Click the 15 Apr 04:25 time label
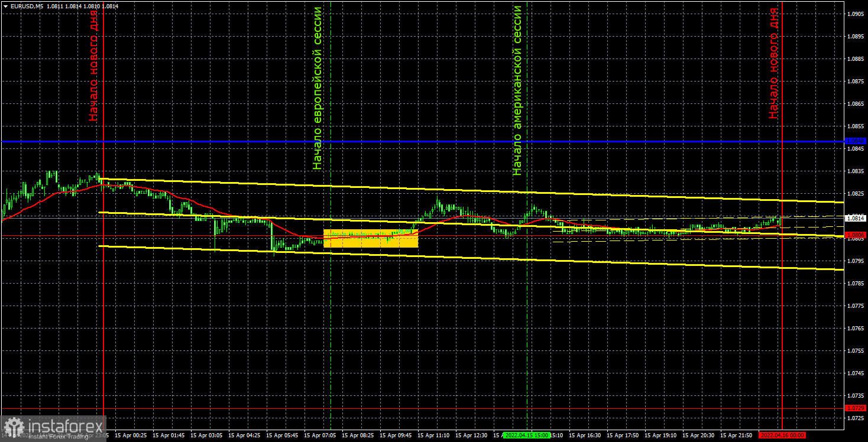The width and height of the screenshot is (868, 442). click(x=244, y=435)
